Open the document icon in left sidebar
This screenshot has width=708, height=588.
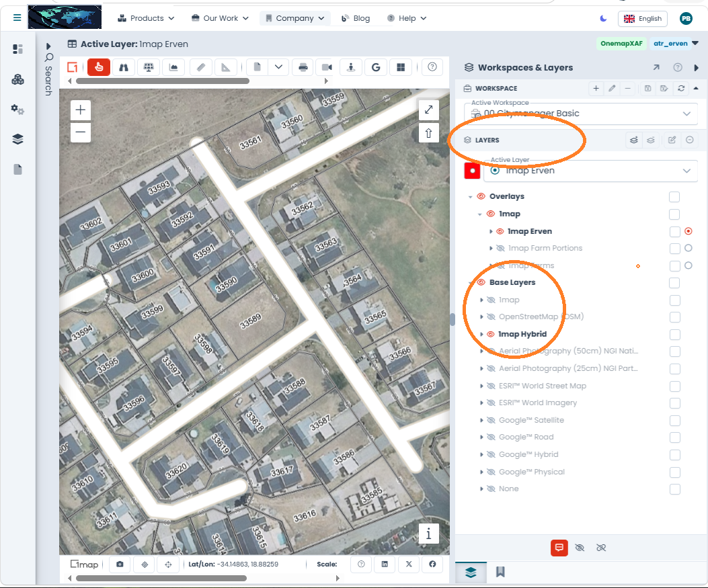[17, 169]
